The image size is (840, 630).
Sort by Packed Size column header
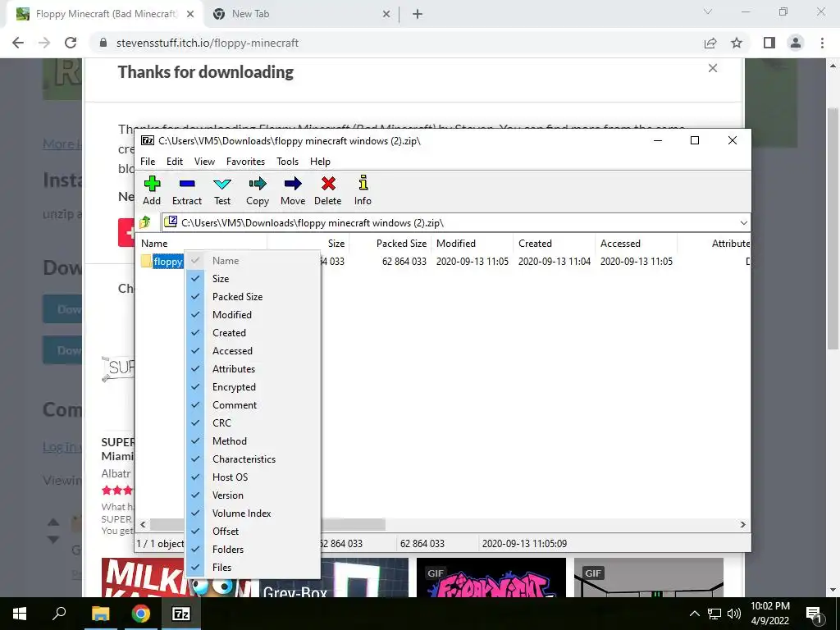pos(390,243)
